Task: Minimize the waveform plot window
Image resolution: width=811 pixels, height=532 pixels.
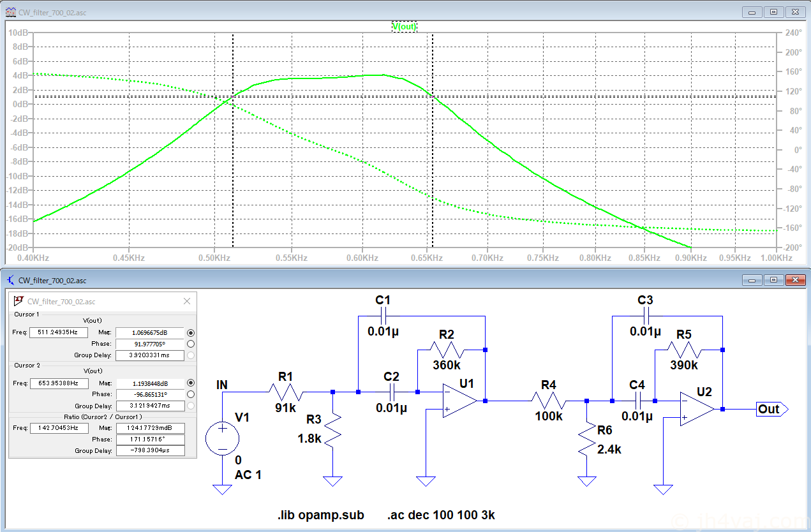Action: [754, 11]
